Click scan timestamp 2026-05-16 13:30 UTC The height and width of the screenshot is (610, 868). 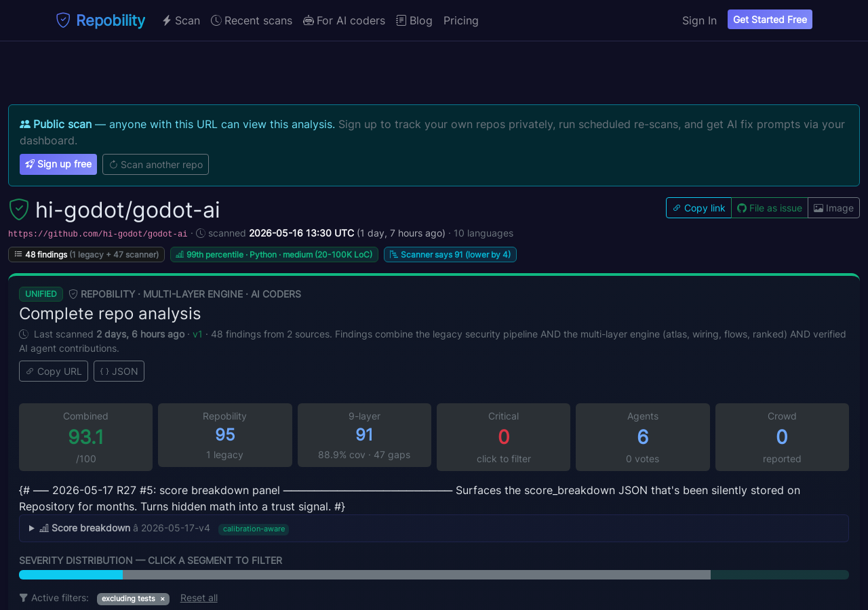pos(302,233)
